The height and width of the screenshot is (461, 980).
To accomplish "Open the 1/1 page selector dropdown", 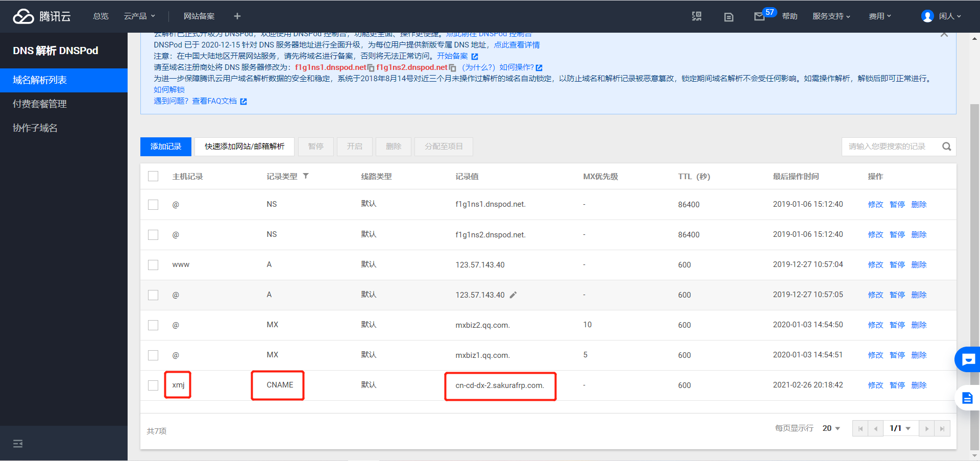I will (901, 428).
